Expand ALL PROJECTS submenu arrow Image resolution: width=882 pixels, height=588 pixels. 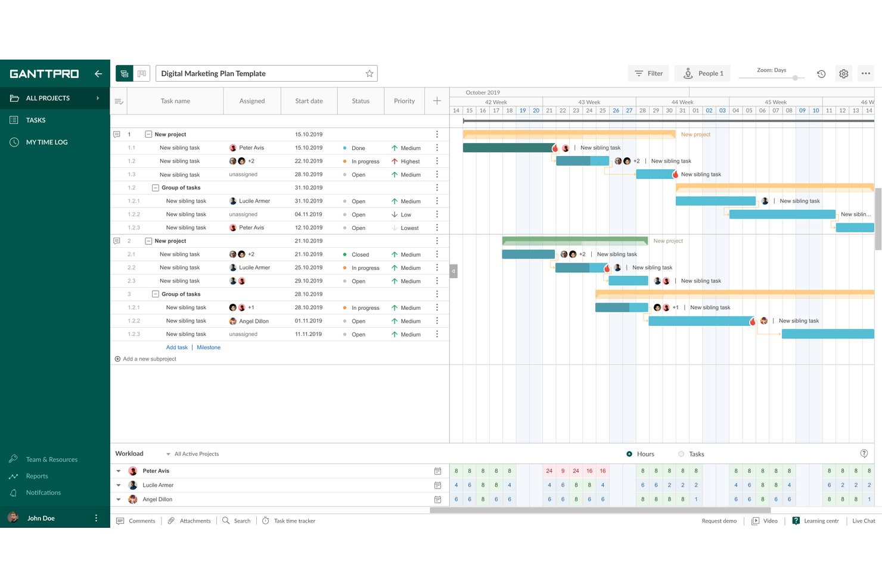tap(98, 98)
